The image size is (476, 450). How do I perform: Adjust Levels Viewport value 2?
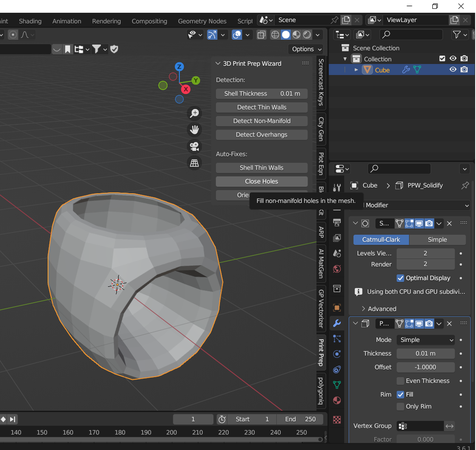pos(425,254)
